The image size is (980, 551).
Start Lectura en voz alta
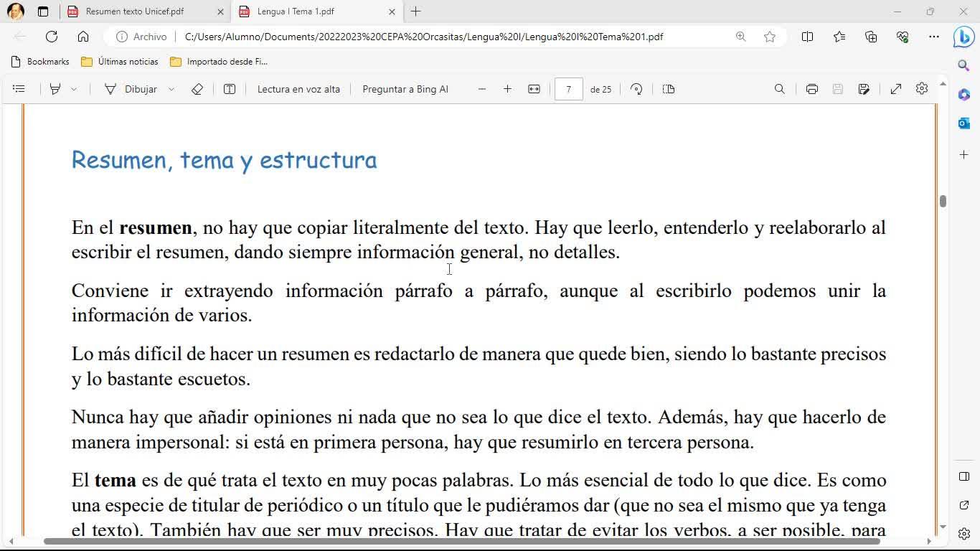click(x=298, y=89)
